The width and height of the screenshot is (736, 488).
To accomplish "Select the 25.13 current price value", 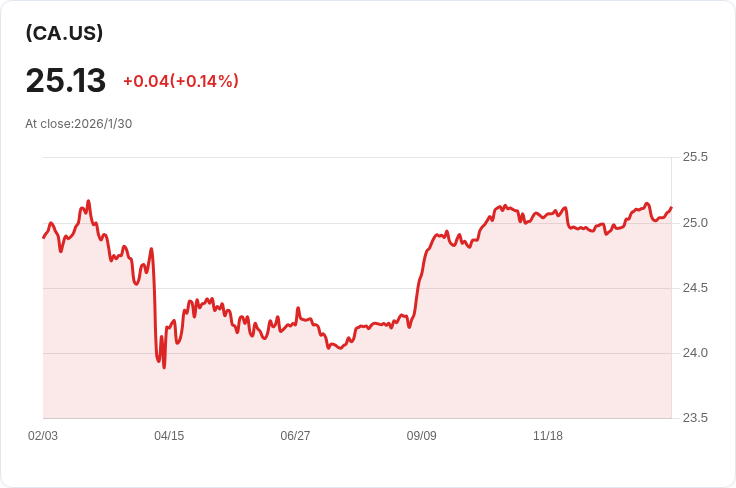I will (x=66, y=80).
